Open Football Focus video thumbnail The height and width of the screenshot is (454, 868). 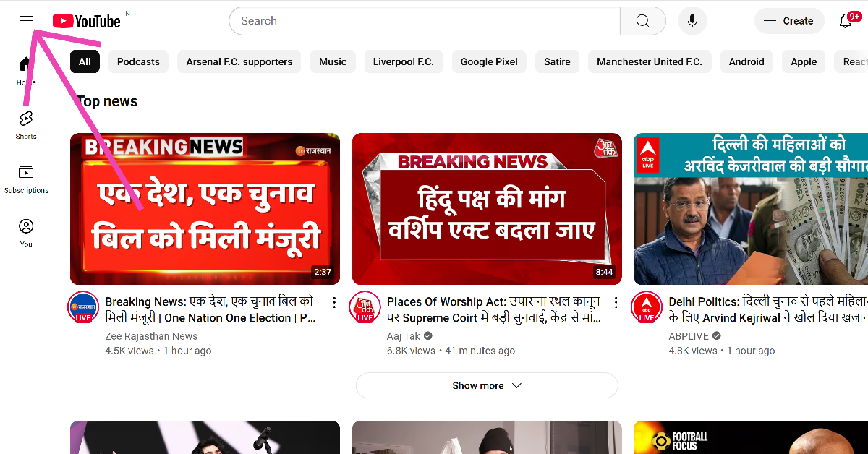pos(751,437)
